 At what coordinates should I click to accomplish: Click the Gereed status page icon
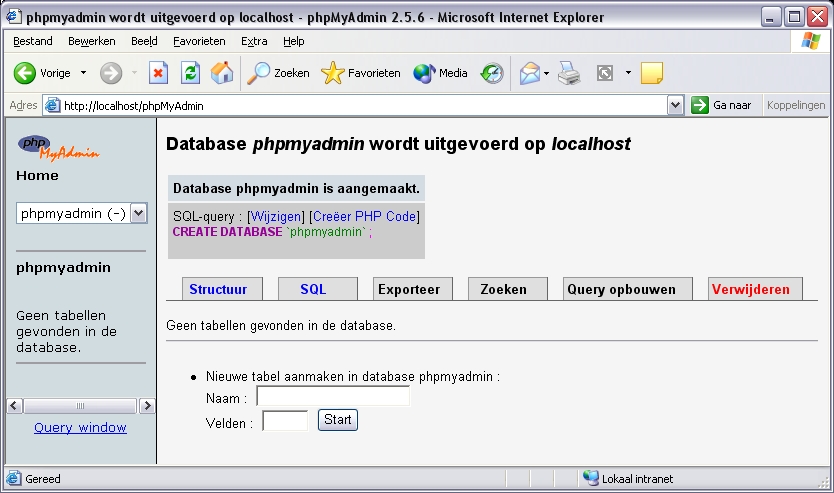coord(14,478)
